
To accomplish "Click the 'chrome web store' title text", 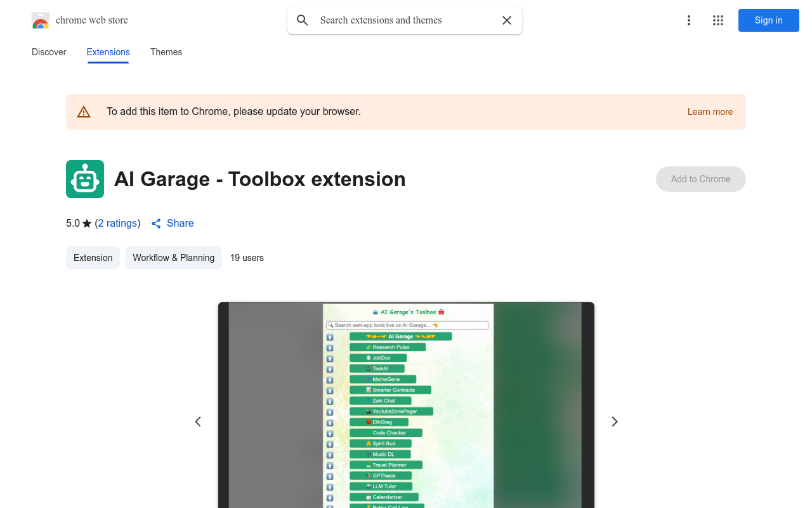I will 92,20.
